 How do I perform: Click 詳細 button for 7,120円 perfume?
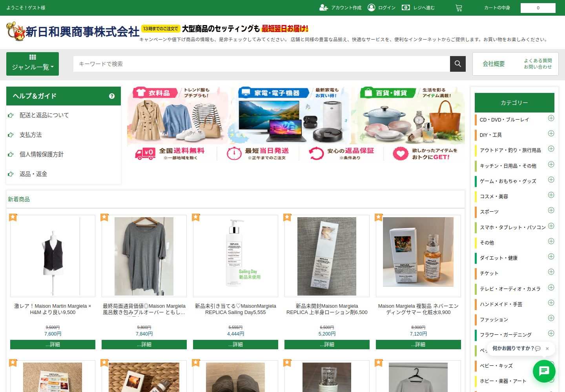418,345
